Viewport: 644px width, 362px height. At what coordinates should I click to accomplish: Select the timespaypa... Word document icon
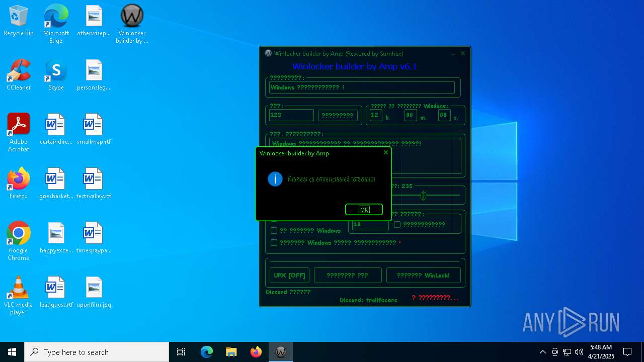pos(94,238)
